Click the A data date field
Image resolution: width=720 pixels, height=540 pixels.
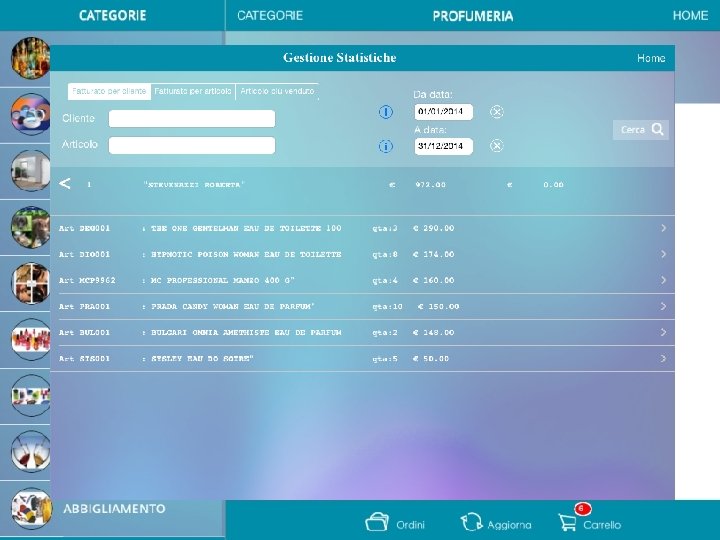444,146
